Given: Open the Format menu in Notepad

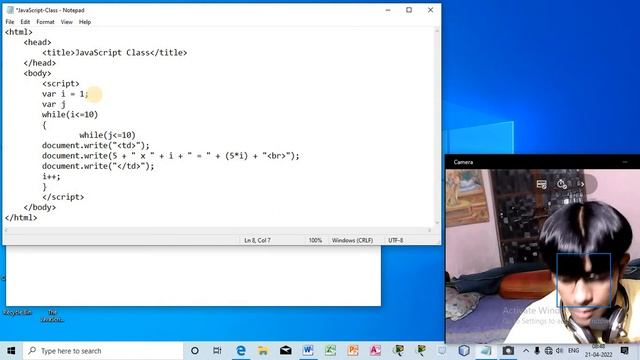Looking at the screenshot, I should 45,22.
